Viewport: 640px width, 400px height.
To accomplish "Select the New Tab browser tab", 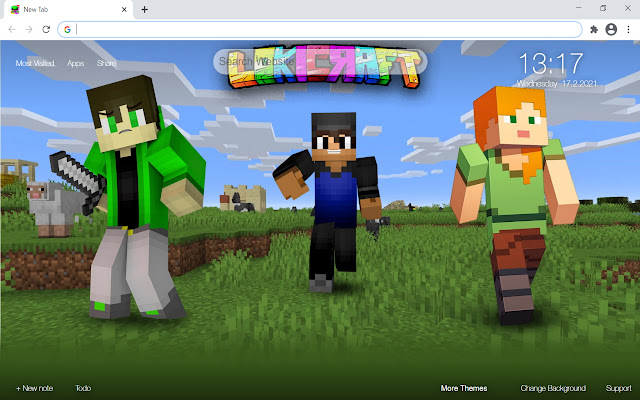I will [x=69, y=9].
